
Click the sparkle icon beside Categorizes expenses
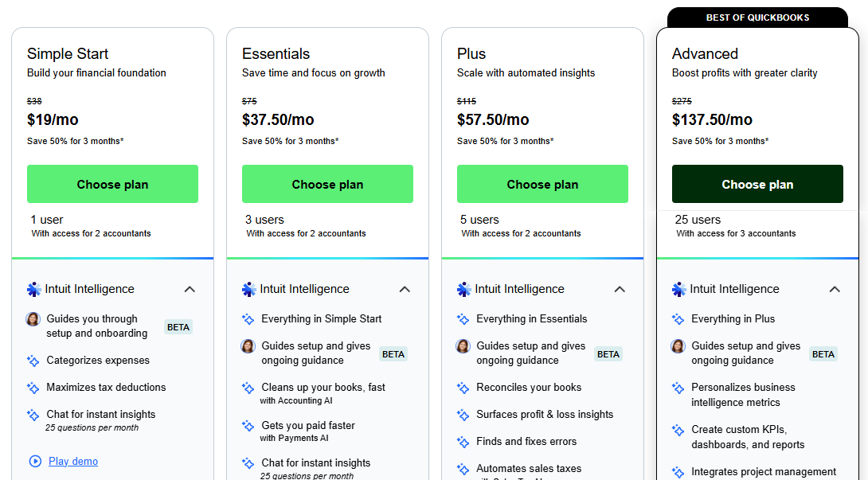(x=33, y=361)
